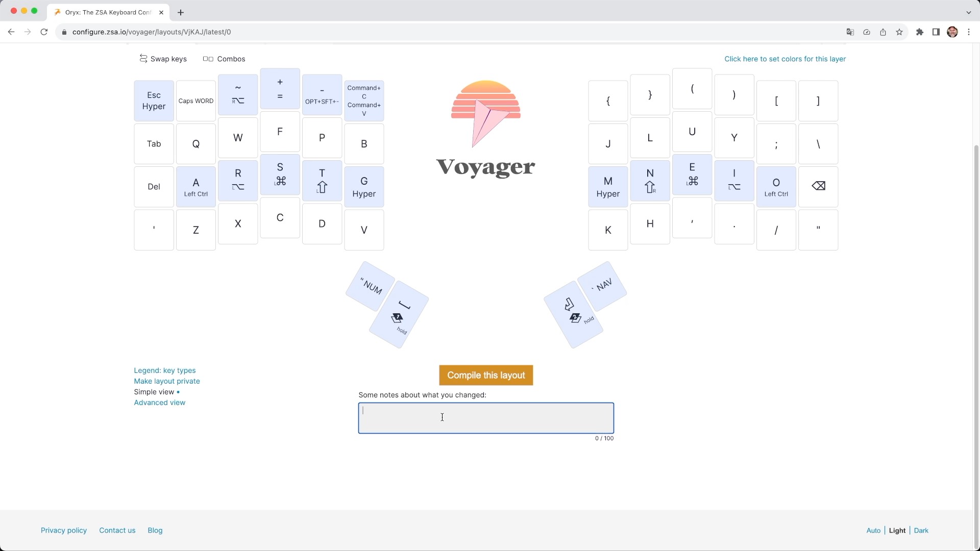Screen dimensions: 980x551
Task: Switch to the Oryx browser tab
Action: click(x=108, y=12)
